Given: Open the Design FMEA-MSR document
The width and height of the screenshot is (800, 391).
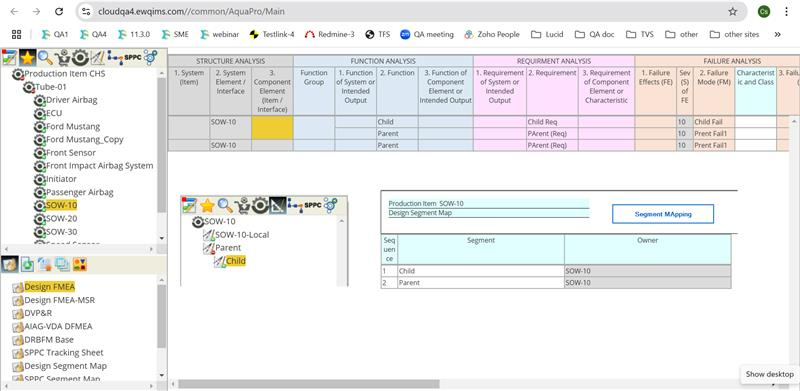Looking at the screenshot, I should (x=60, y=300).
